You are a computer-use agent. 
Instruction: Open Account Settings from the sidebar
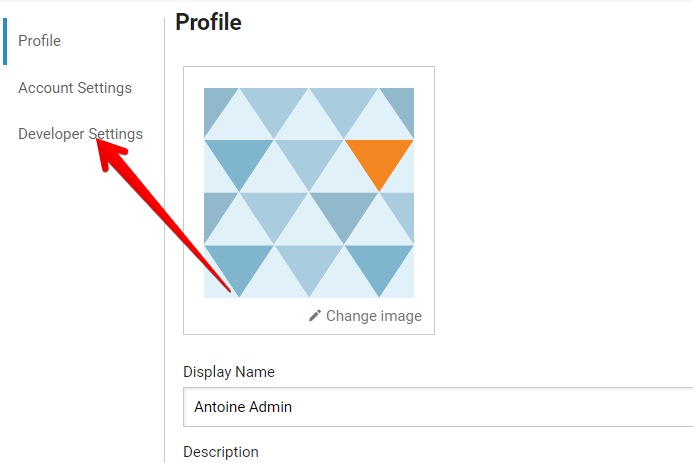pyautogui.click(x=75, y=88)
